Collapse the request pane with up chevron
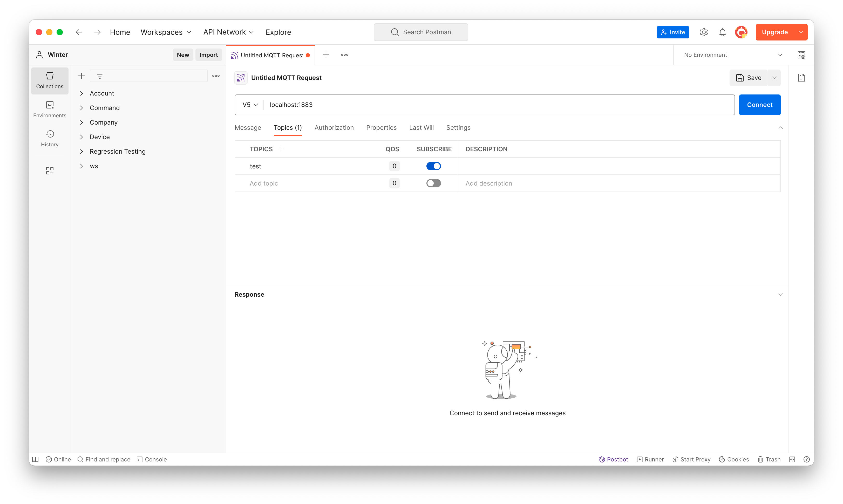This screenshot has height=504, width=843. coord(780,128)
